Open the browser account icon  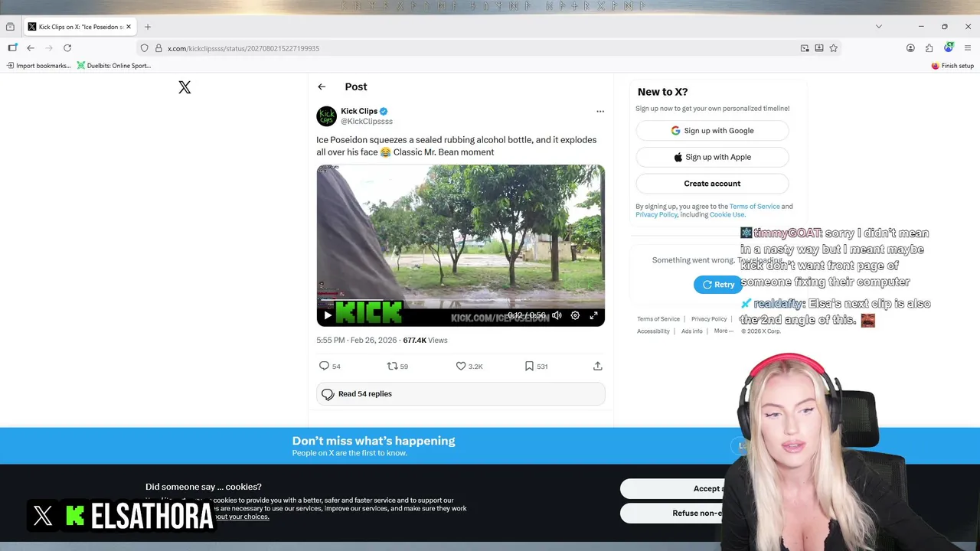(910, 48)
